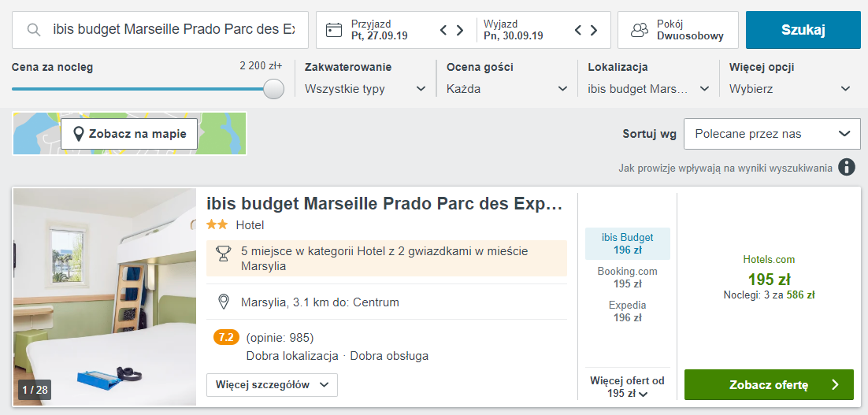Open the arrival date calendar icon
The image size is (868, 415).
point(334,30)
